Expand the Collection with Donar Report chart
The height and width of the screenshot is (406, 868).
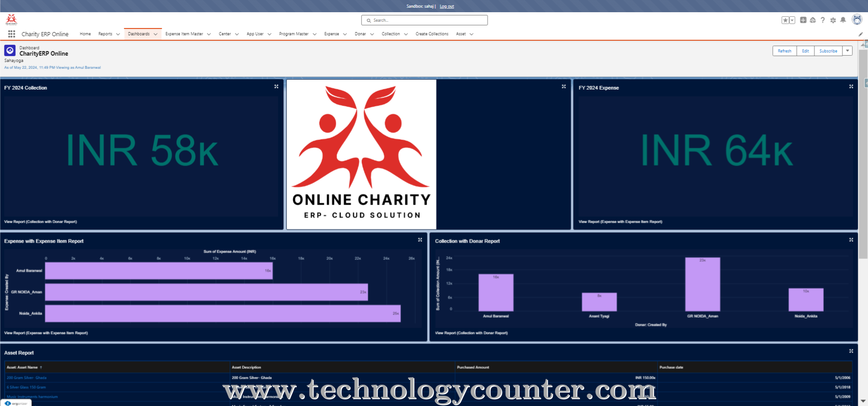click(x=851, y=240)
